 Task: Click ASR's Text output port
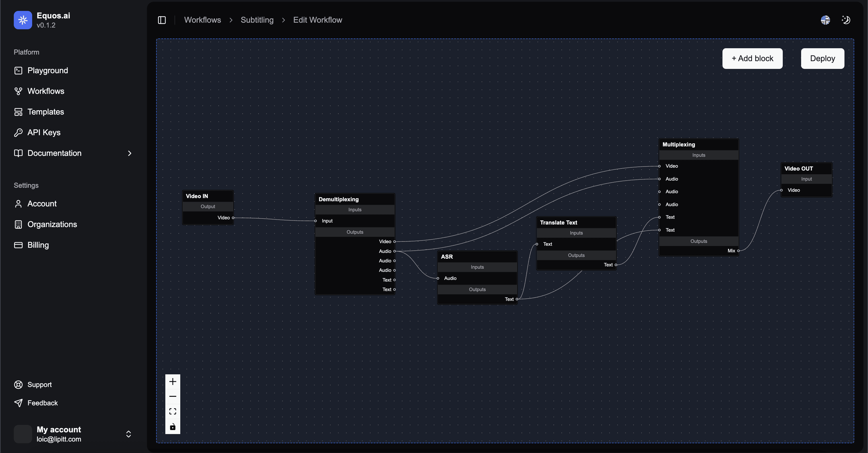(517, 299)
